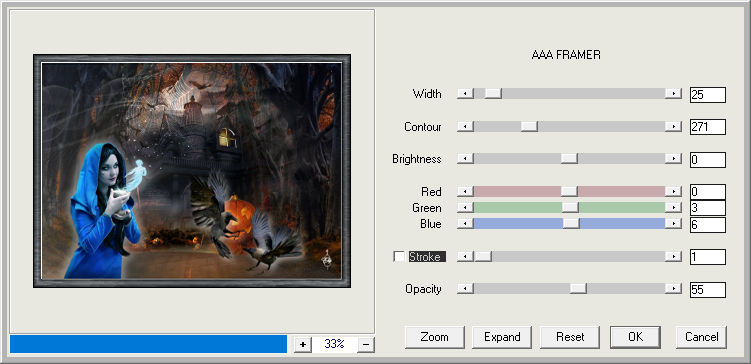Click the Red channel slider thumb
751x364 pixels.
(x=569, y=192)
